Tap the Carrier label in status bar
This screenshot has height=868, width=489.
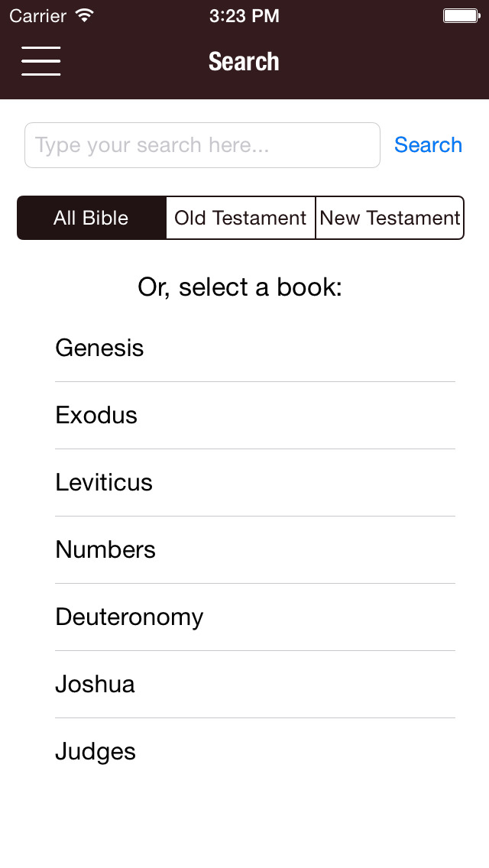tap(37, 15)
